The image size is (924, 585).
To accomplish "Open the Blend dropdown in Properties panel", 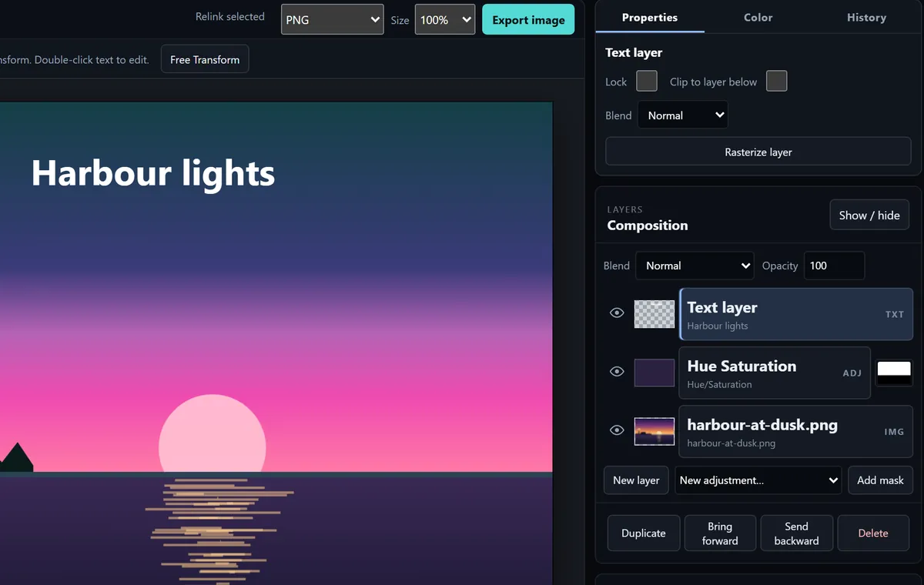I will point(683,115).
